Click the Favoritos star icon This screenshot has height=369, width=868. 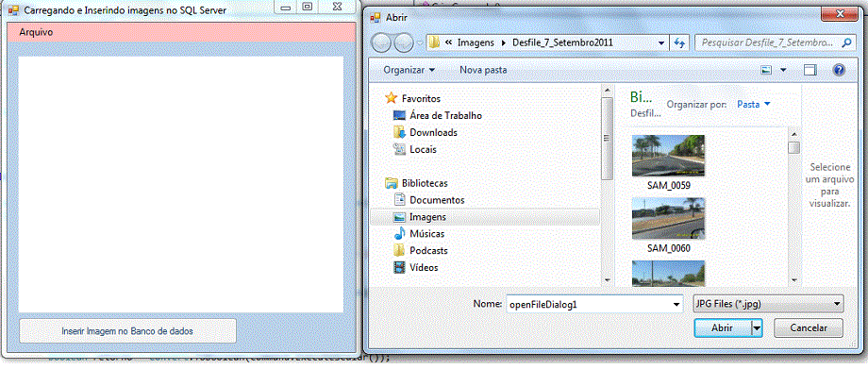391,99
